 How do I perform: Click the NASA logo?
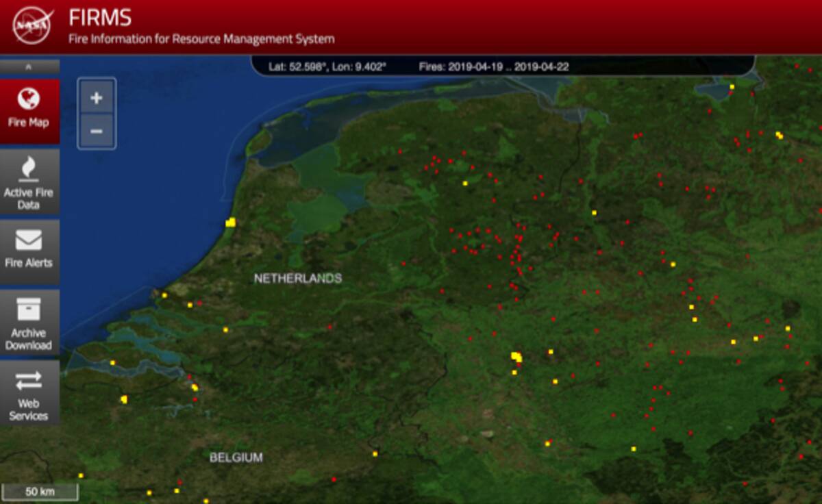[33, 25]
